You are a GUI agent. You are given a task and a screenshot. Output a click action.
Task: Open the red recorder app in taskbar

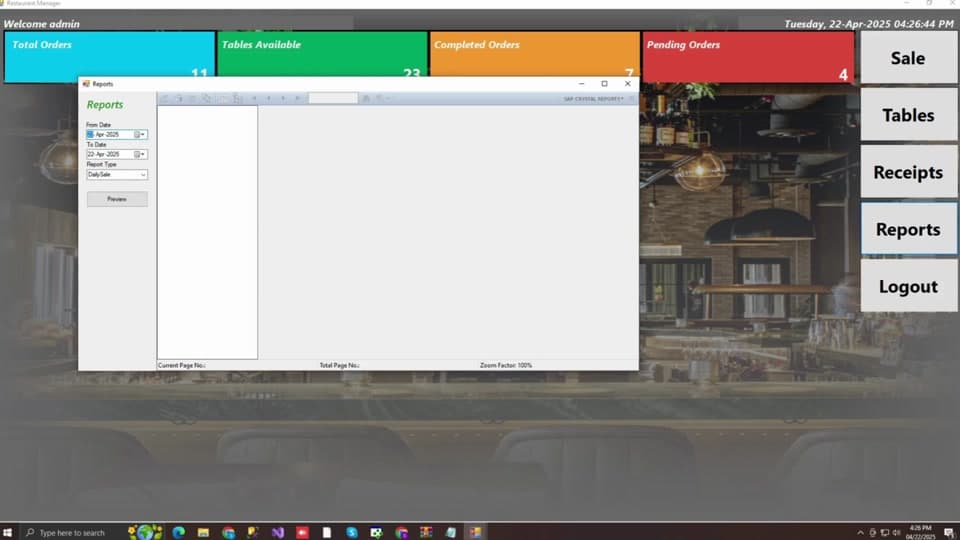tap(302, 533)
